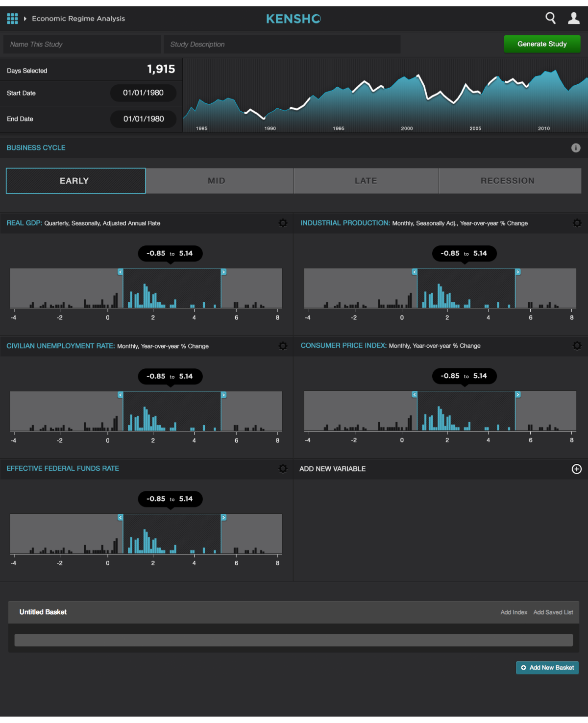Click the 2000 label on timeline chart
The height and width of the screenshot is (723, 588).
tap(407, 128)
